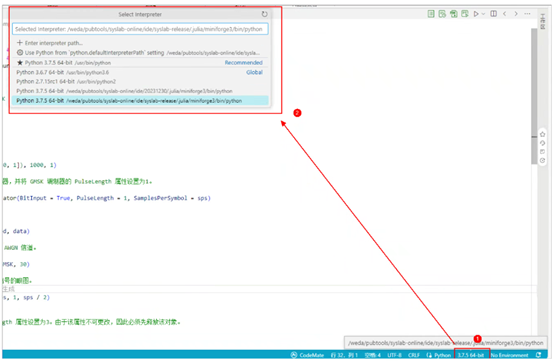
Task: Click the calendar-like icon on right sidebar
Action: tap(542, 152)
